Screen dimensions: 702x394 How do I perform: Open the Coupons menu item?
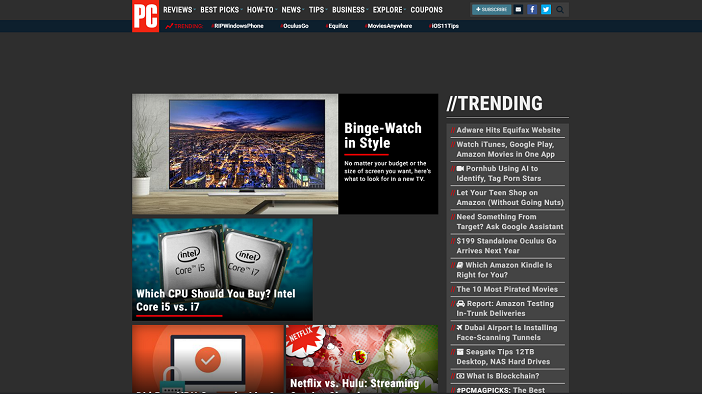click(x=426, y=10)
